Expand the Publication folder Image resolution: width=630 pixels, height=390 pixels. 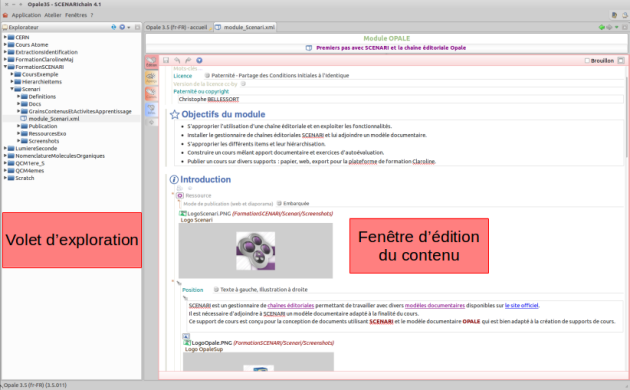tap(18, 126)
